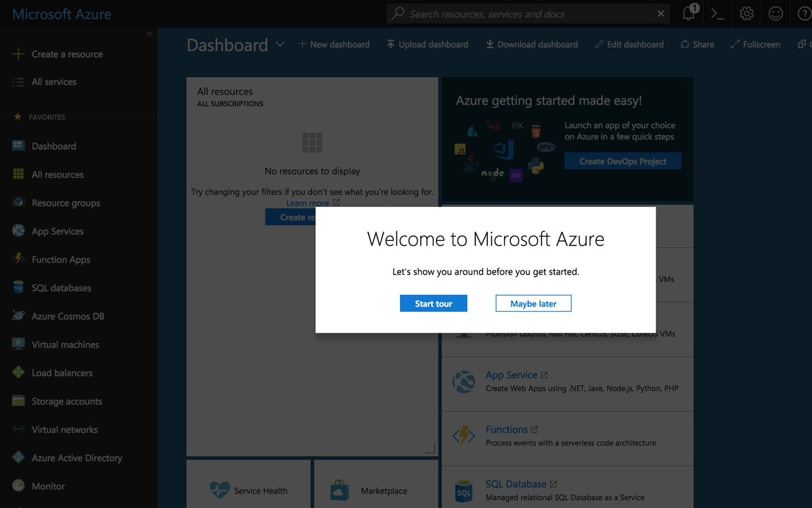Viewport: 812px width, 508px height.
Task: Open the settings gear icon
Action: pos(746,14)
